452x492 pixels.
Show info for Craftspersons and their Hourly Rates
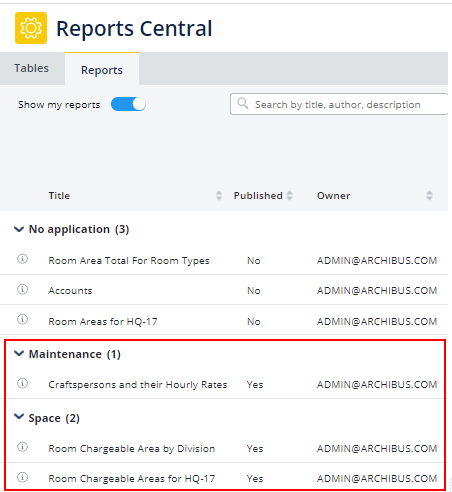click(x=22, y=383)
